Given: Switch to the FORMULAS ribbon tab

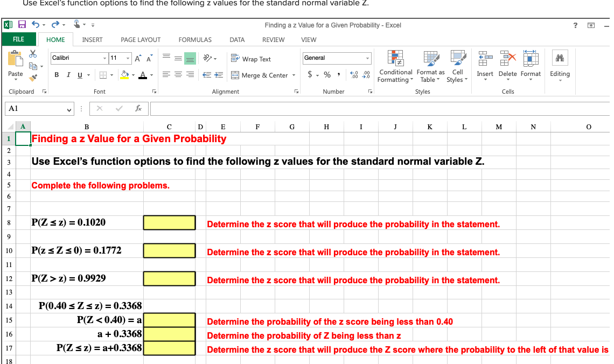Looking at the screenshot, I should 194,39.
